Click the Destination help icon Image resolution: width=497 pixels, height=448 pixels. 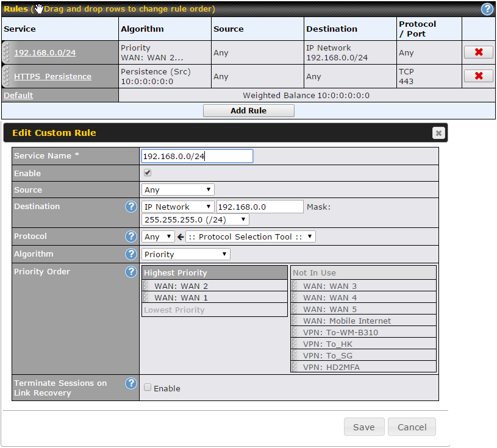tap(131, 207)
